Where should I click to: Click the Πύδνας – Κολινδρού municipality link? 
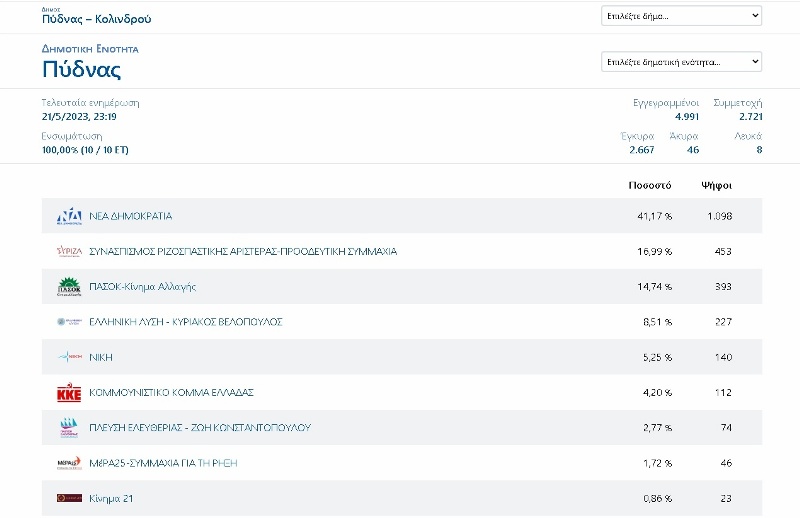(x=96, y=19)
